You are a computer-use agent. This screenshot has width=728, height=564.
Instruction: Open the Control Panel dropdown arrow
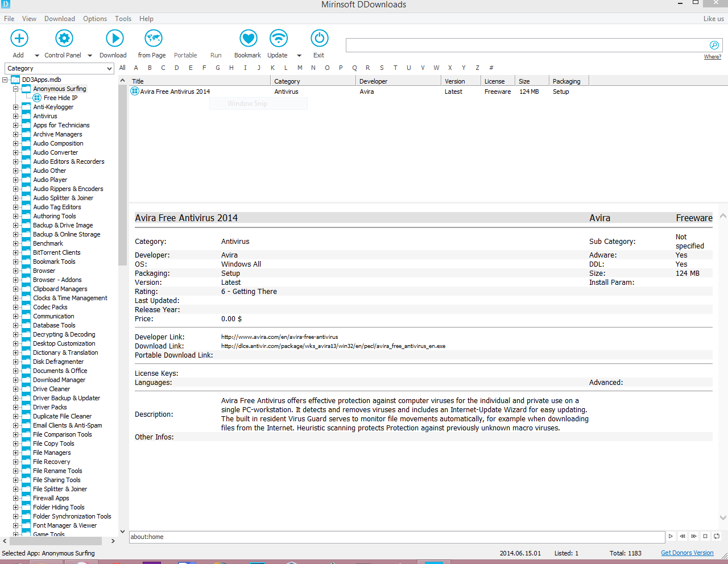(x=89, y=56)
